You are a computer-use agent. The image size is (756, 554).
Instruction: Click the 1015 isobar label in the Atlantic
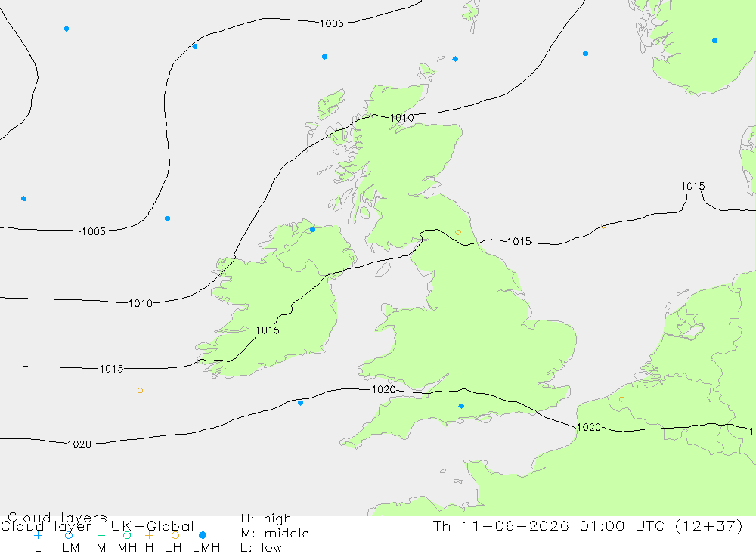(111, 369)
